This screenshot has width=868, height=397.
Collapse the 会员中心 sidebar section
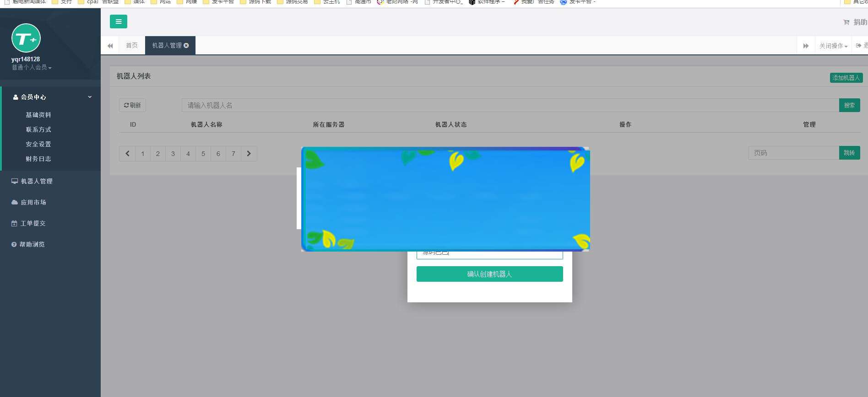pyautogui.click(x=90, y=97)
